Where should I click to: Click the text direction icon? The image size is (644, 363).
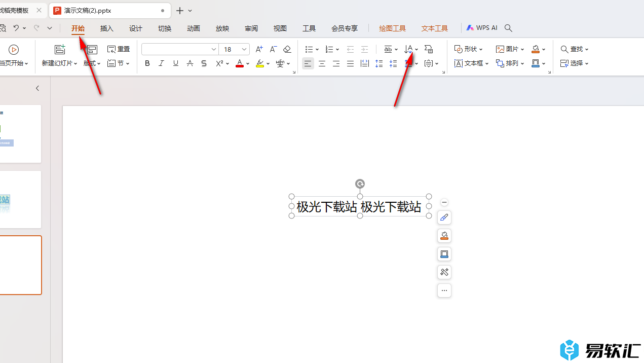408,49
